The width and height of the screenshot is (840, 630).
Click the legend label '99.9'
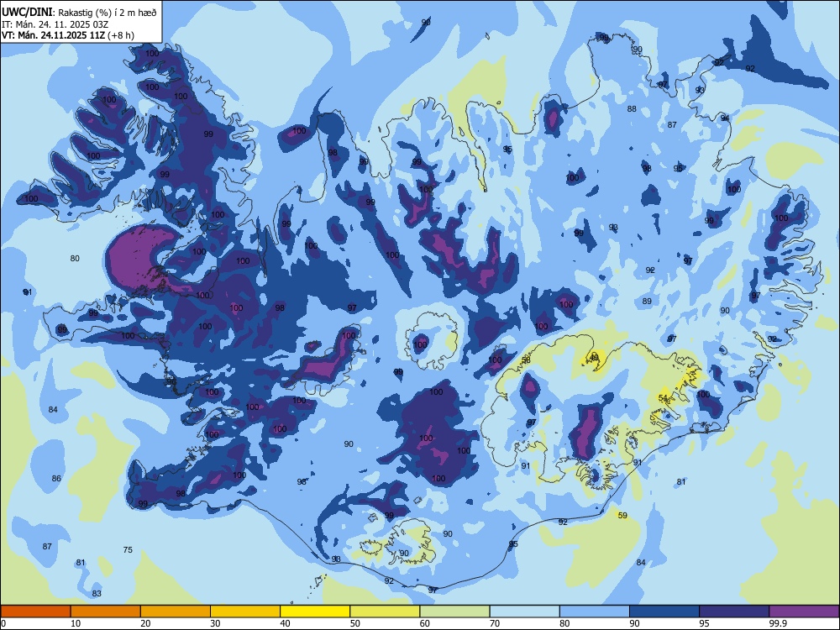pos(778,623)
